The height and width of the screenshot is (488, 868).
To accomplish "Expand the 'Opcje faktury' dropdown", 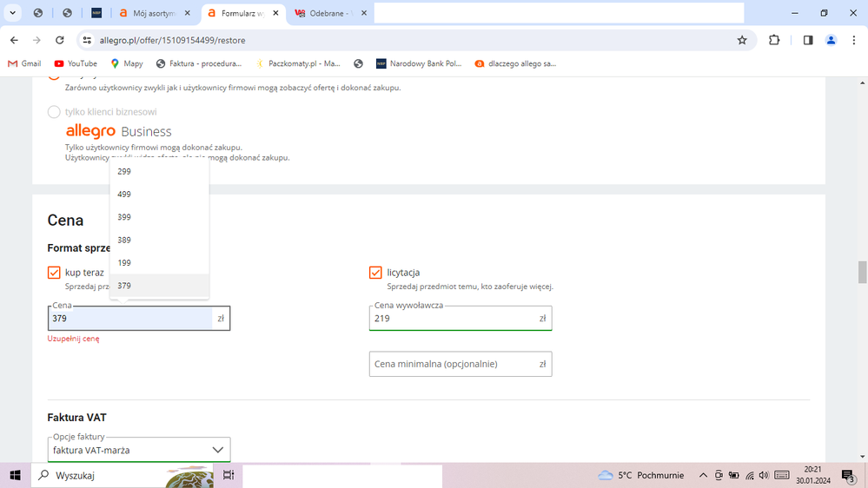I will 139,450.
